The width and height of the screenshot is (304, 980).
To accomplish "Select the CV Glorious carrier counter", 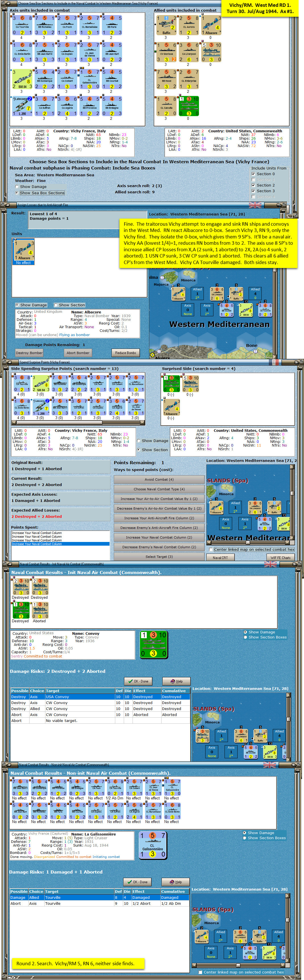I will pos(166,52).
